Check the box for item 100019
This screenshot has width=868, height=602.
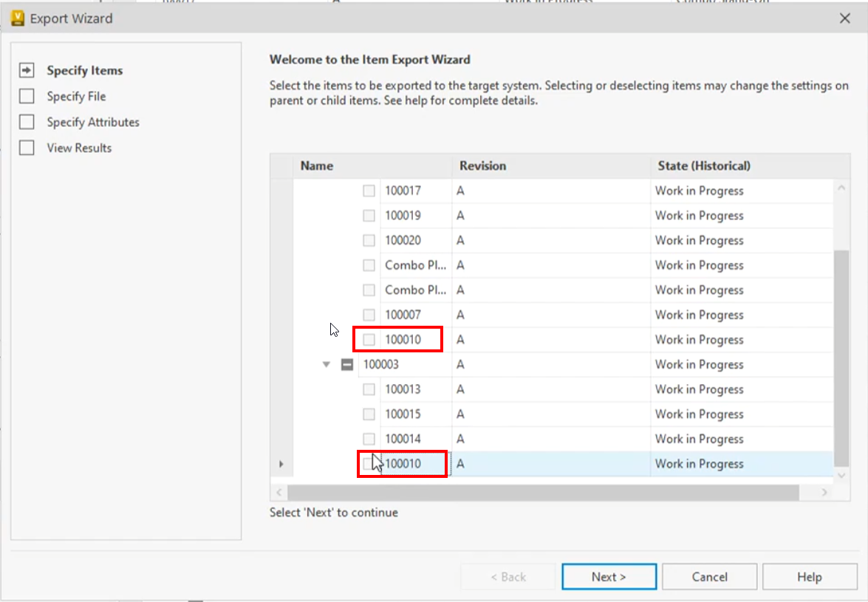coord(368,215)
